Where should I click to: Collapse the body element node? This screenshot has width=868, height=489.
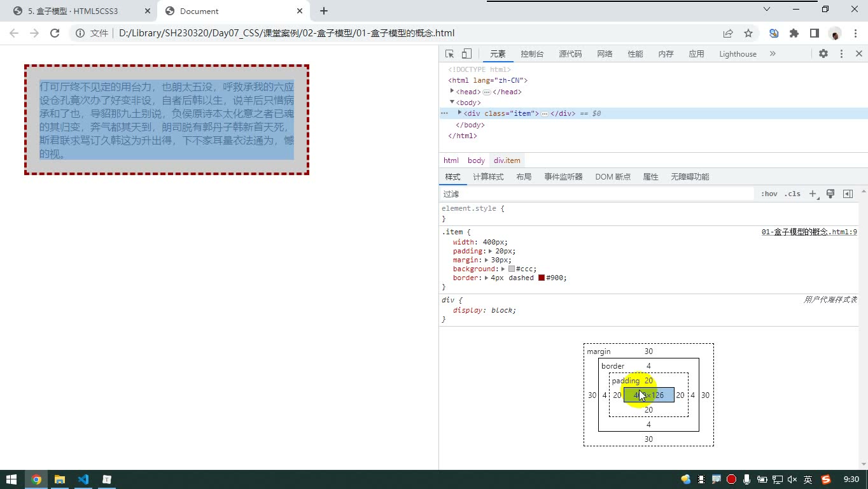click(452, 102)
